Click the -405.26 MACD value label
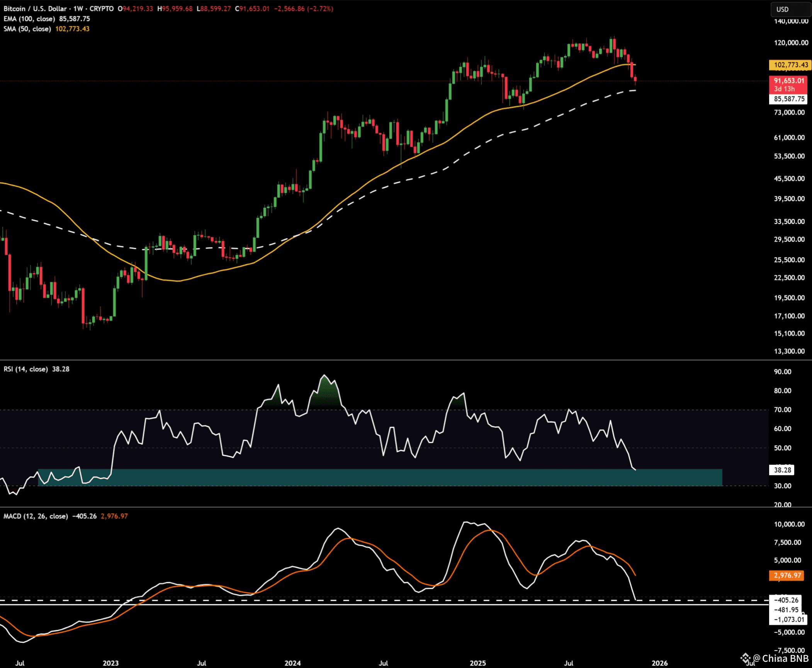Viewport: 812px width, 668px height. [786, 600]
